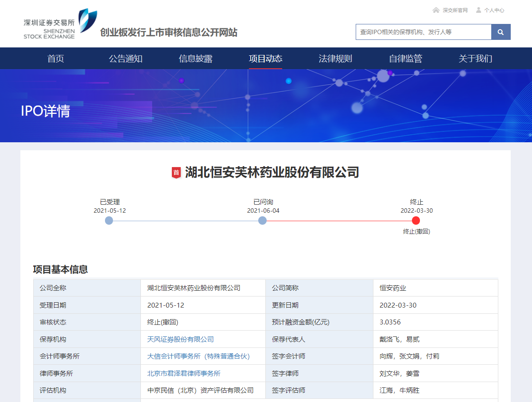Open the 个人中心 link
Screen dimensions: 532x402
click(494, 10)
